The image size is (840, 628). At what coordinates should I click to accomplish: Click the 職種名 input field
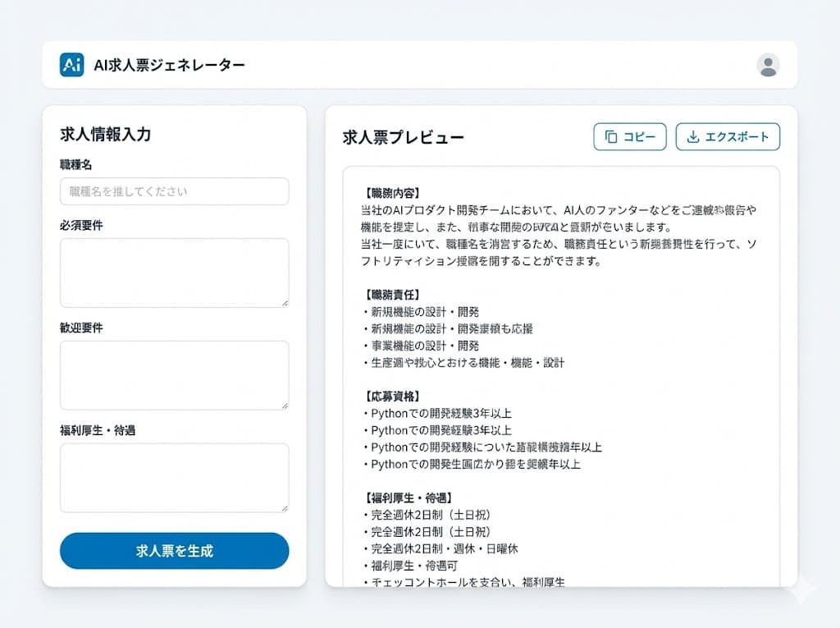point(174,191)
